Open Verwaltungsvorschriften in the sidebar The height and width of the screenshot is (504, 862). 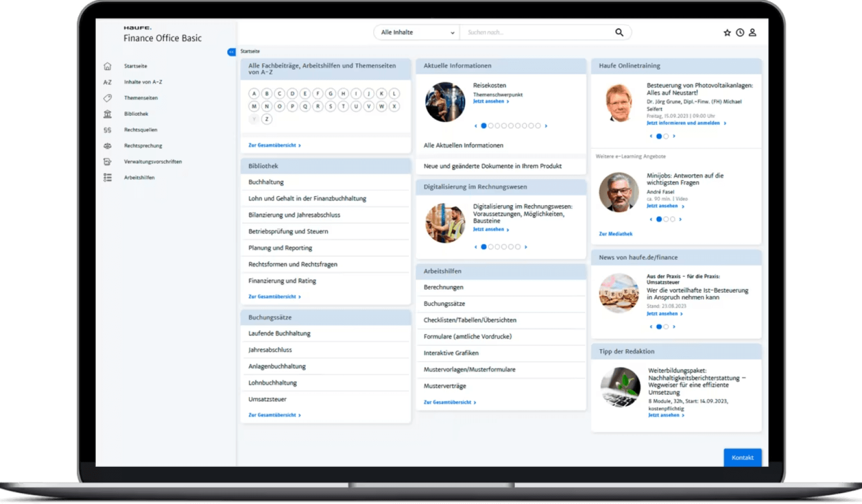coord(153,162)
